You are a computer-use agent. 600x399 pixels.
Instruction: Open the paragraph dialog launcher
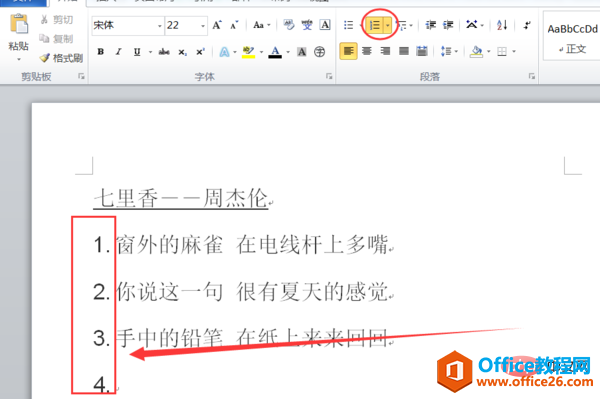[532, 77]
